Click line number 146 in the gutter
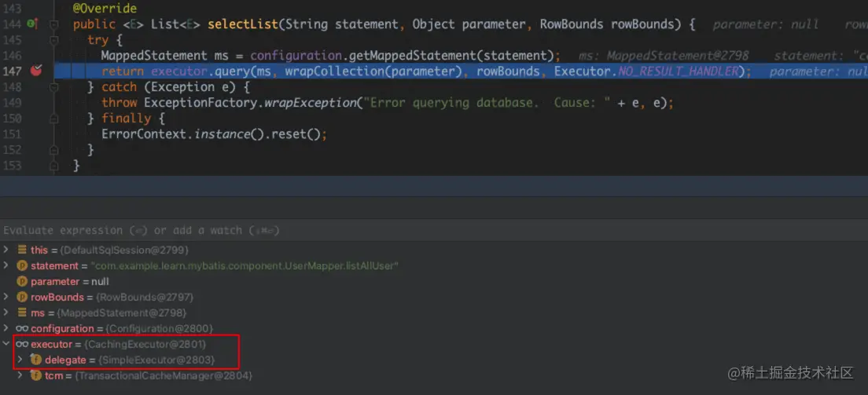Image resolution: width=868 pixels, height=395 pixels. [x=12, y=56]
